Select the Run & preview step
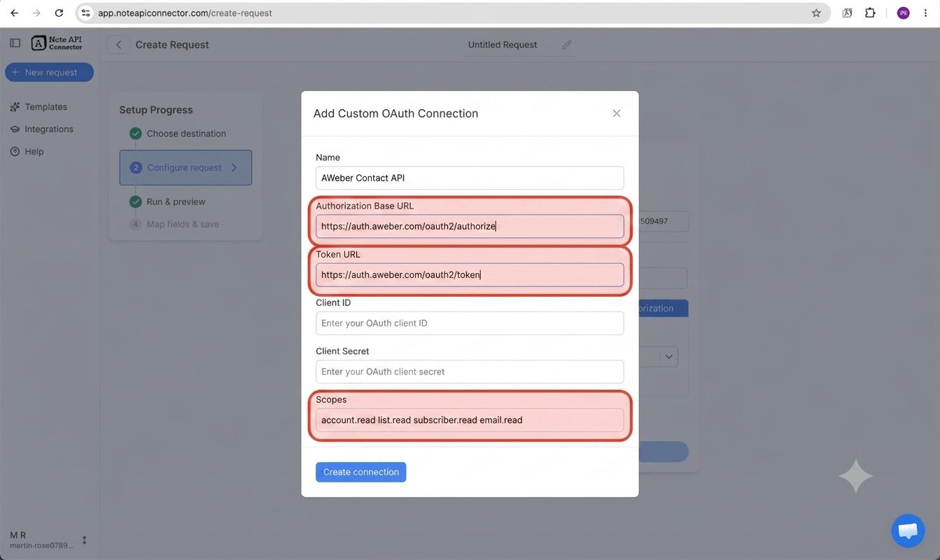The height and width of the screenshot is (560, 940). click(x=167, y=202)
